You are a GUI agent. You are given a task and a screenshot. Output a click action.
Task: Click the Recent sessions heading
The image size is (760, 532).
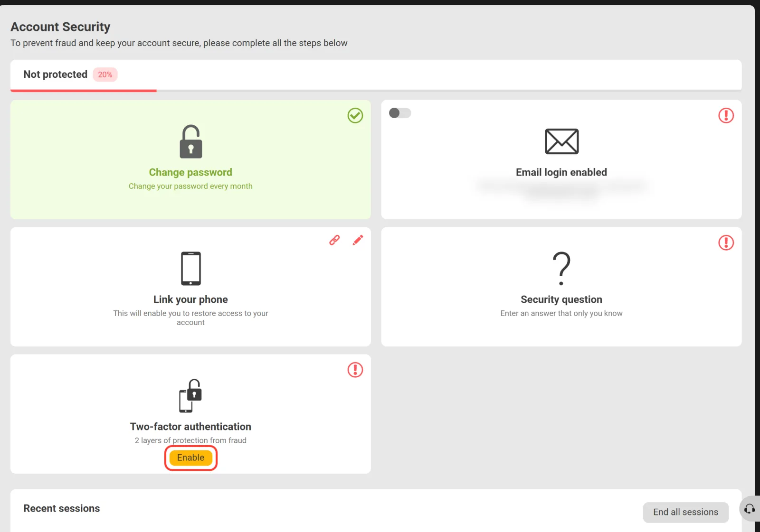point(62,508)
